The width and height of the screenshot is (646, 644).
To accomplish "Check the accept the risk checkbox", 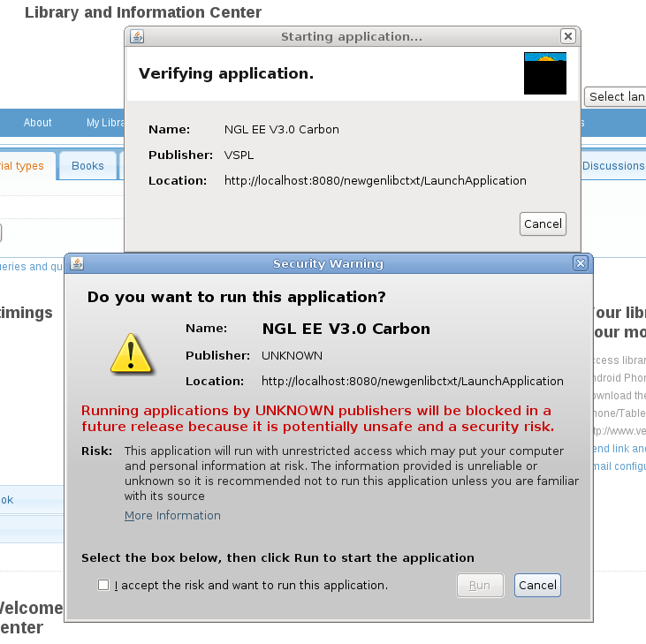I will pyautogui.click(x=104, y=585).
